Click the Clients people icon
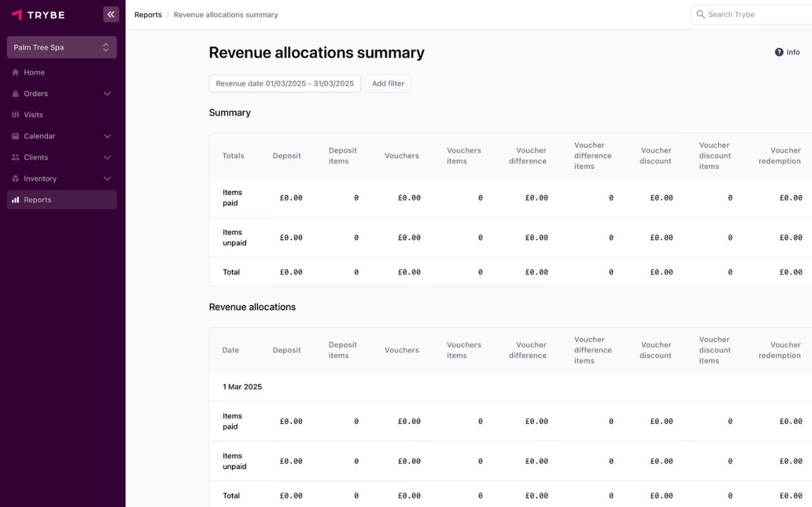Viewport: 812px width, 507px height. coord(16,158)
